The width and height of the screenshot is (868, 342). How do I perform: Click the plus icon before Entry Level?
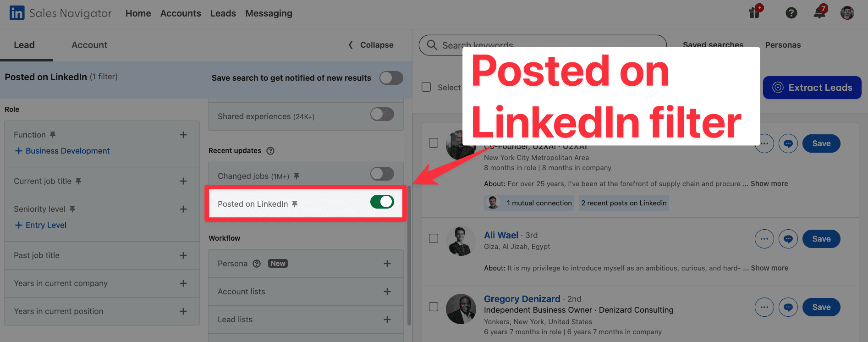pos(18,225)
